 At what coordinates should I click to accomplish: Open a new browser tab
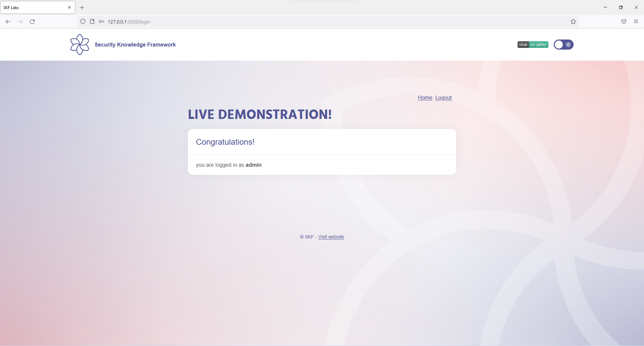click(82, 7)
